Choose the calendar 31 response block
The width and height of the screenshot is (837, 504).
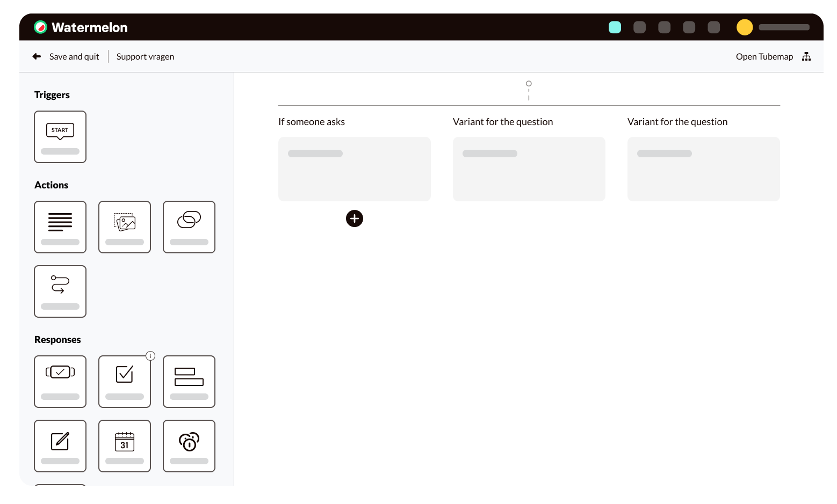[125, 446]
